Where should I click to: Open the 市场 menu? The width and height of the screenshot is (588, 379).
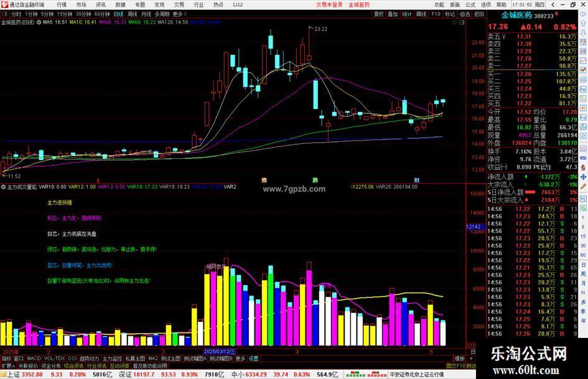pos(82,4)
